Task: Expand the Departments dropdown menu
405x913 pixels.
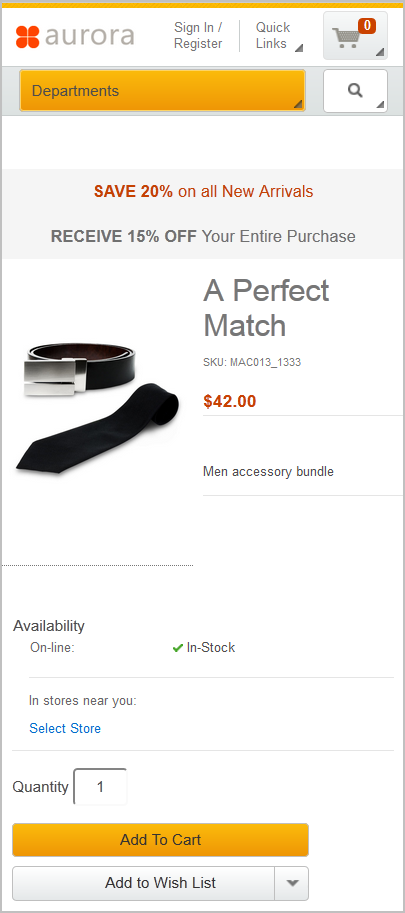Action: click(x=162, y=90)
